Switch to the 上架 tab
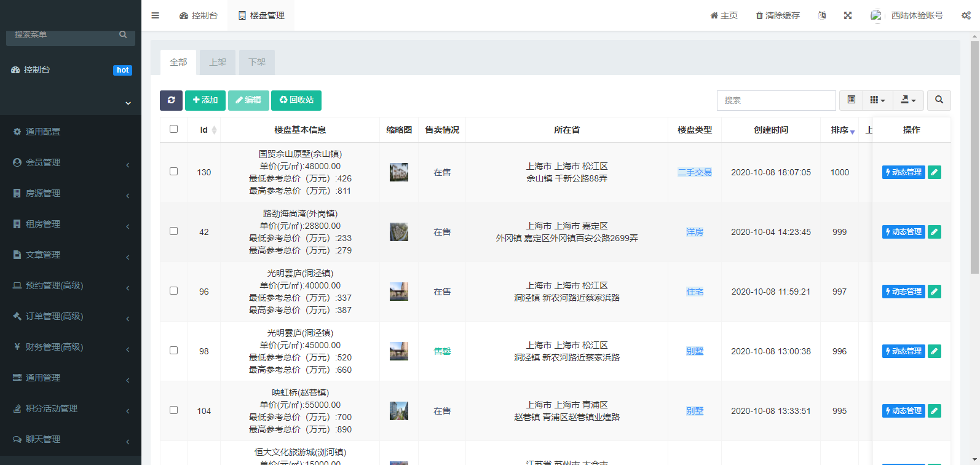The height and width of the screenshot is (465, 980). pyautogui.click(x=218, y=62)
